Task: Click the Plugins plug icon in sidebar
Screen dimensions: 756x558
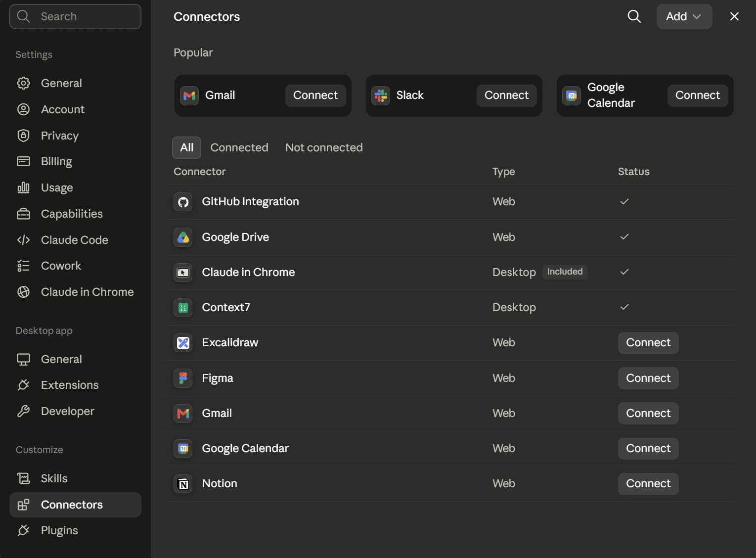Action: tap(23, 530)
